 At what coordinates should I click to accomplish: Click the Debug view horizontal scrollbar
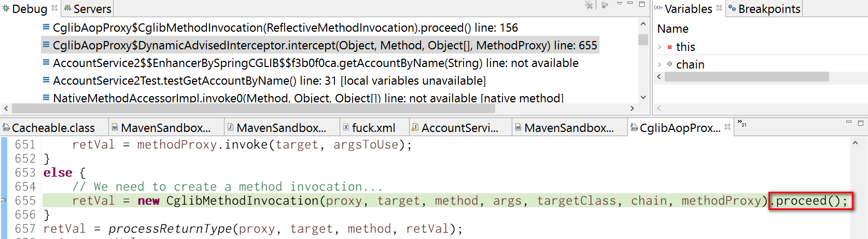pyautogui.click(x=253, y=109)
